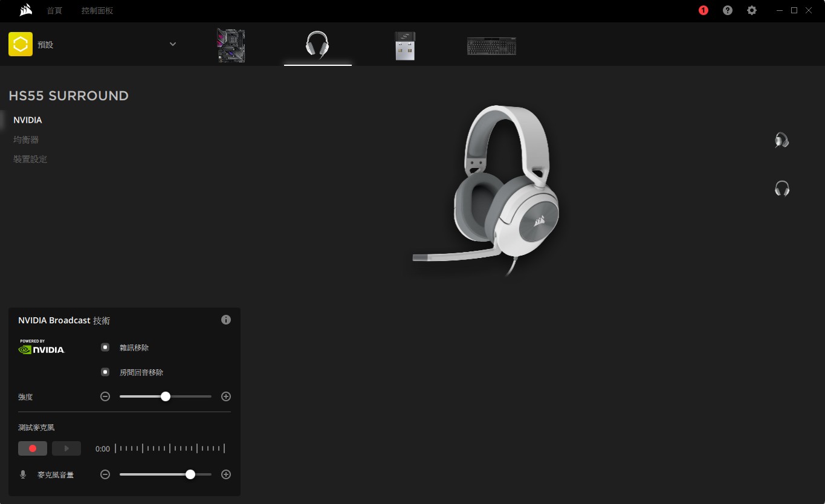Open the notifications alert badge
The image size is (825, 504).
[704, 10]
